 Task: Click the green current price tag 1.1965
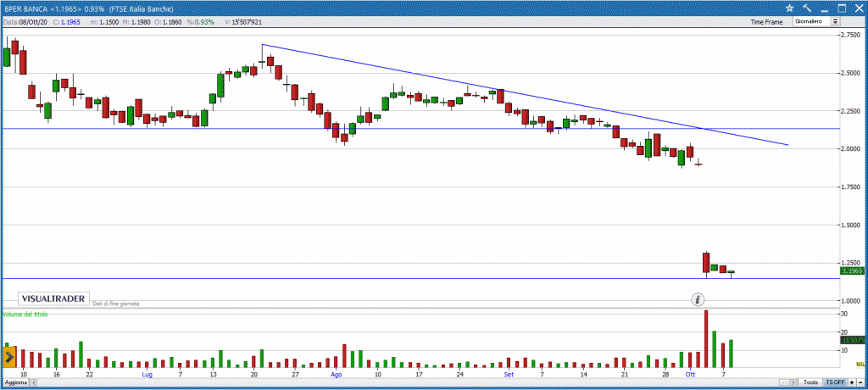click(x=853, y=271)
